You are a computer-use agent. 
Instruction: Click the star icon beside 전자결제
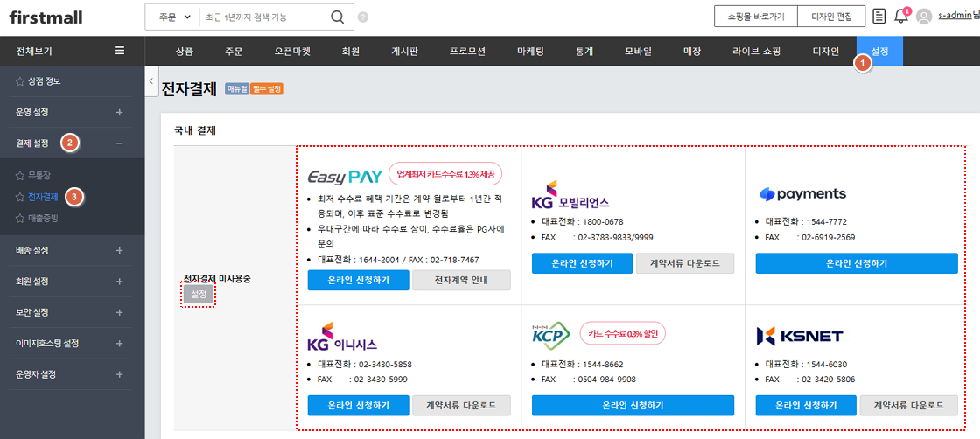point(20,198)
